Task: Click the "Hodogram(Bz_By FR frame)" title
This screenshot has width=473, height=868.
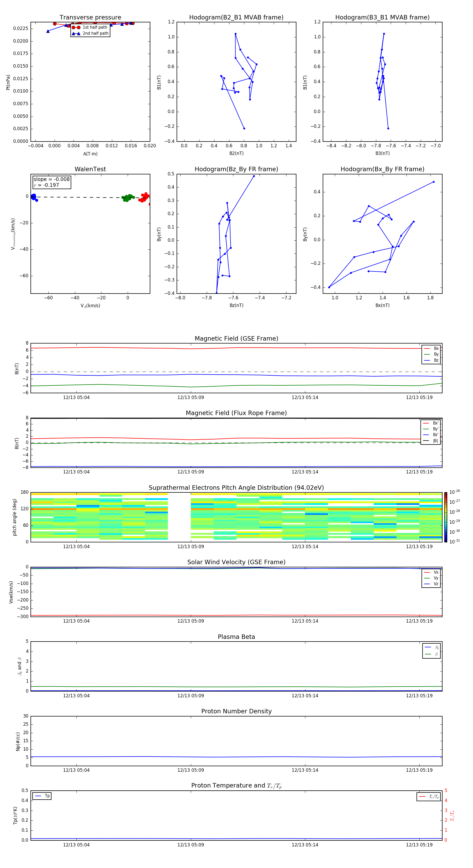Action: [x=236, y=169]
